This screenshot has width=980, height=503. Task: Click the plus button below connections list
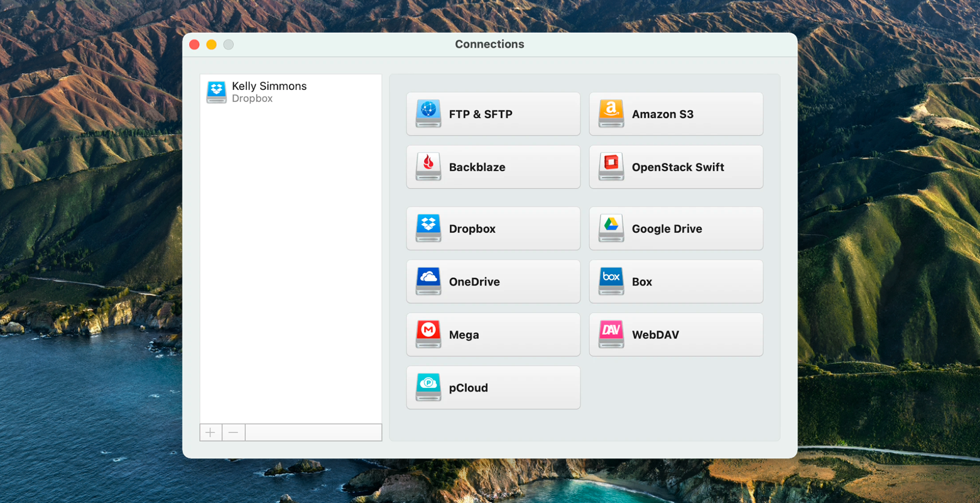click(210, 433)
